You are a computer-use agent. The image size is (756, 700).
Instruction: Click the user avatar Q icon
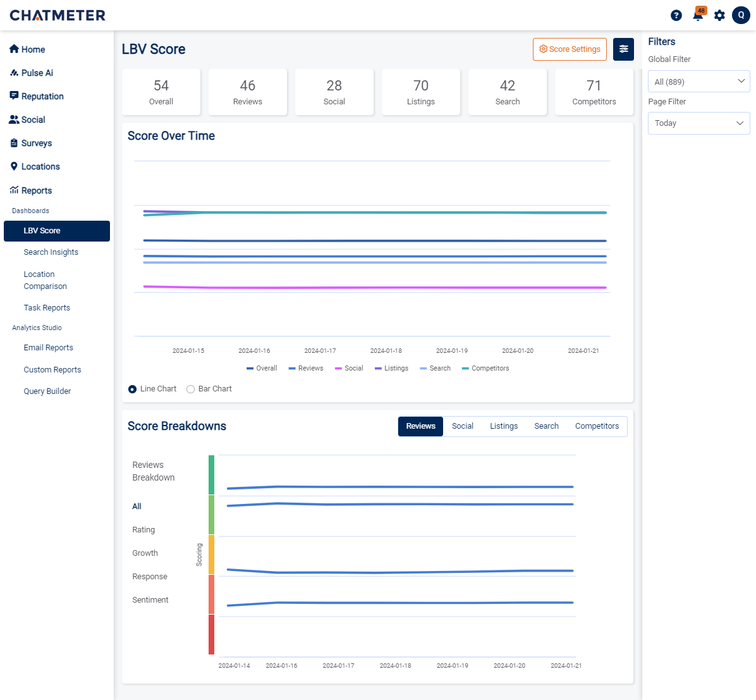point(741,15)
